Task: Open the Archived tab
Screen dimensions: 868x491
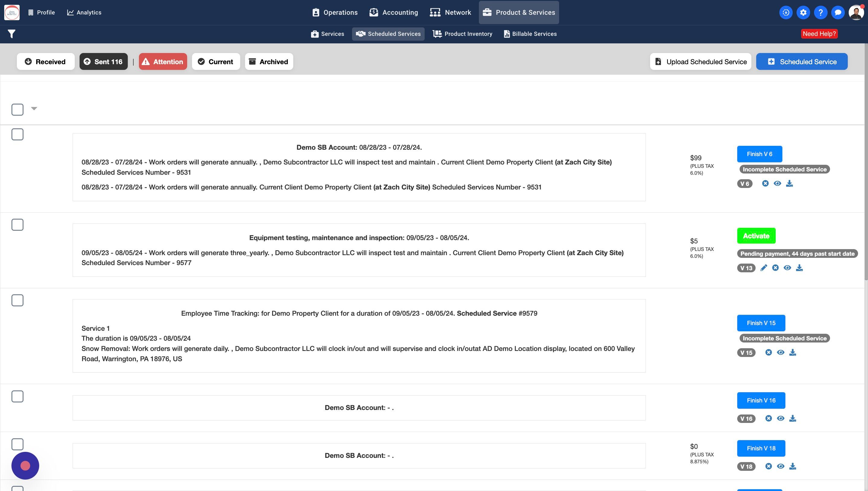Action: click(x=269, y=61)
